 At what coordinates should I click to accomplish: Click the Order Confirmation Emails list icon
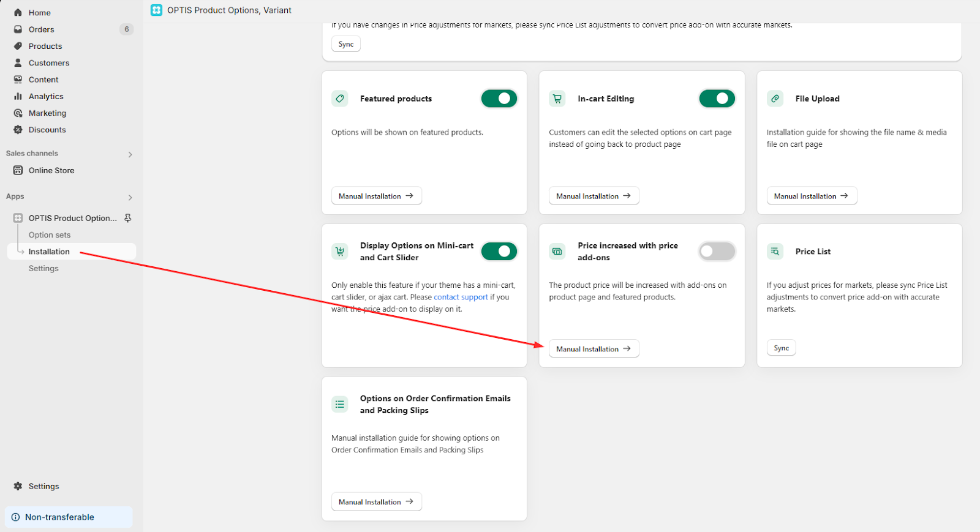(x=340, y=404)
